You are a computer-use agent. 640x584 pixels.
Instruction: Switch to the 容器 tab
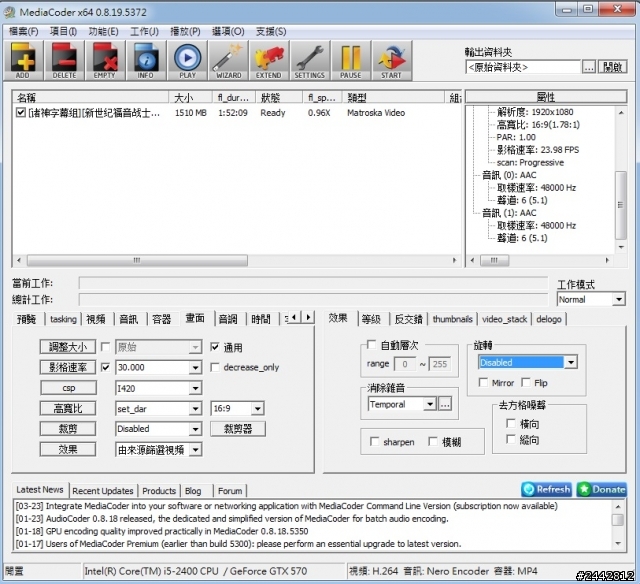(162, 319)
